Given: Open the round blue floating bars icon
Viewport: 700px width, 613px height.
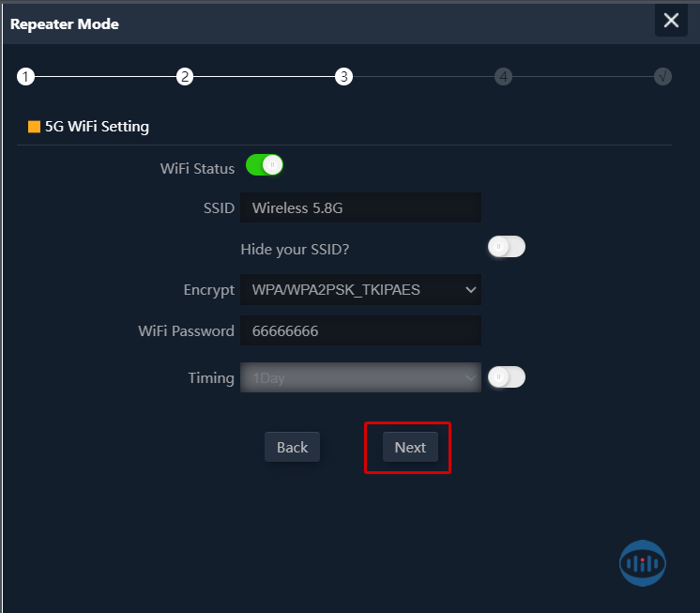Looking at the screenshot, I should (x=643, y=562).
